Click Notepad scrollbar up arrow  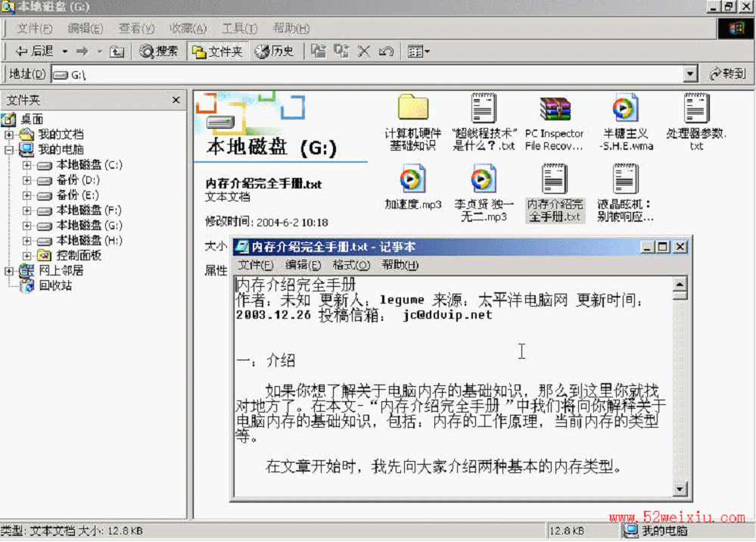click(x=680, y=284)
